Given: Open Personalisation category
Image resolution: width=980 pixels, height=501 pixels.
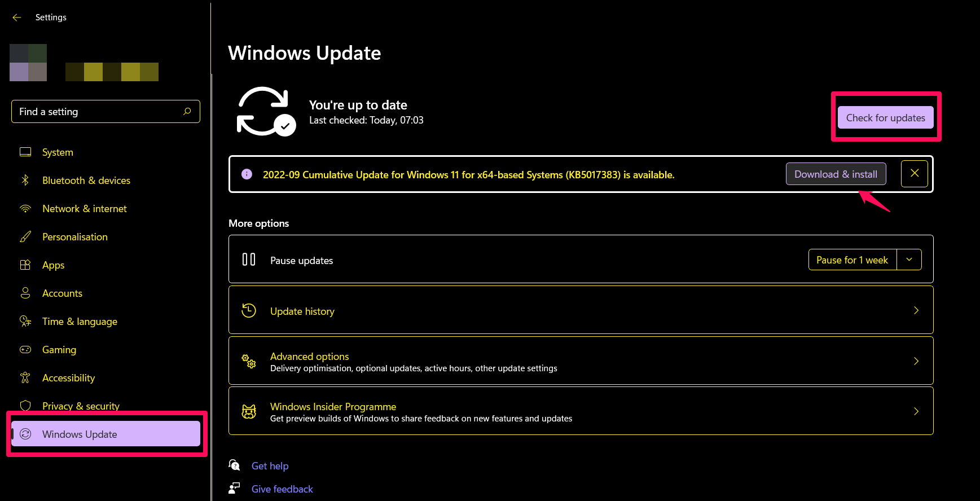Looking at the screenshot, I should [x=106, y=237].
